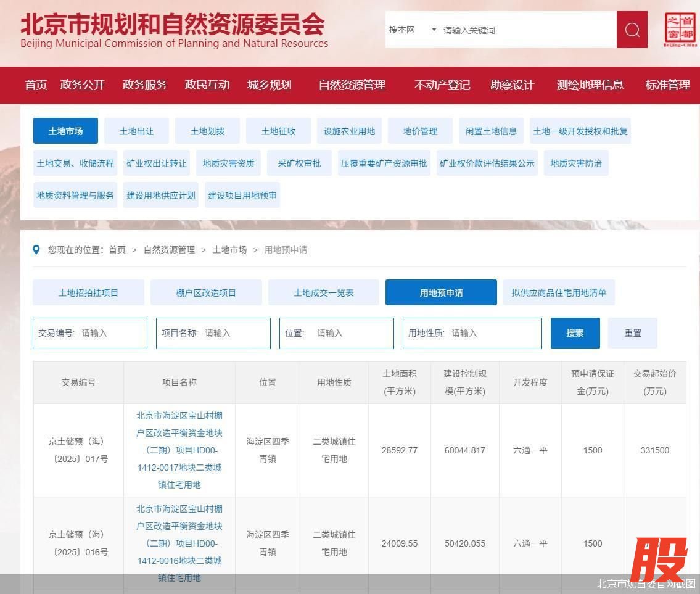Switch to the 土地招拍挂项目 tab

(88, 292)
